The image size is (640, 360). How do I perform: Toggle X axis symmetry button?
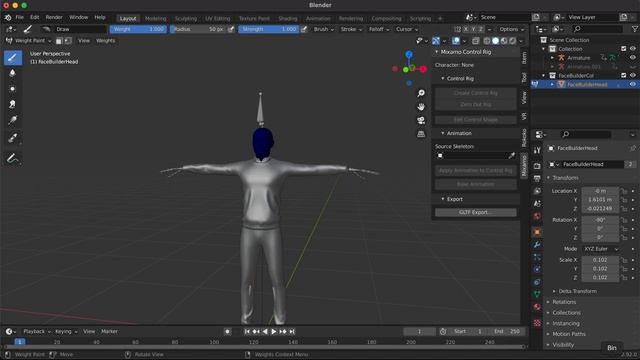point(466,29)
